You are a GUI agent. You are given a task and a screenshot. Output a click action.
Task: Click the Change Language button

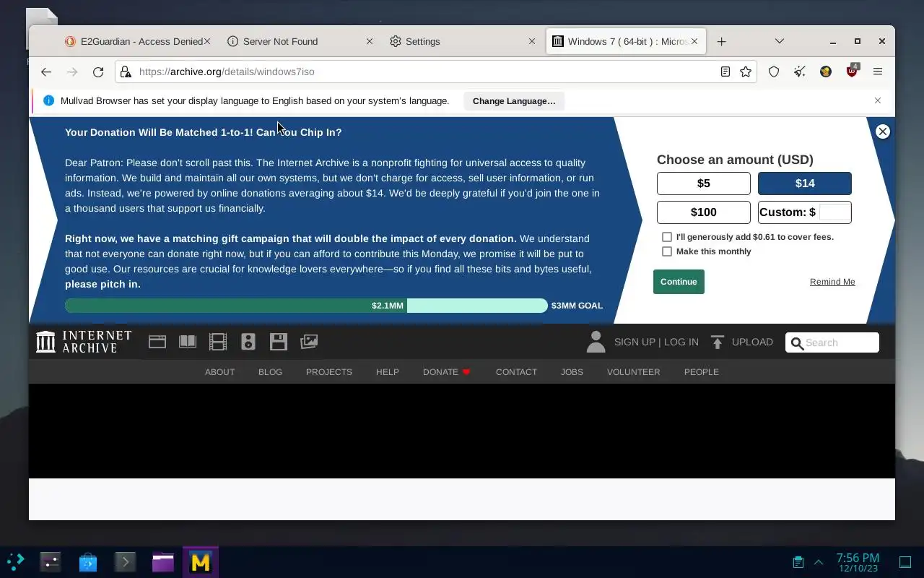coord(514,101)
